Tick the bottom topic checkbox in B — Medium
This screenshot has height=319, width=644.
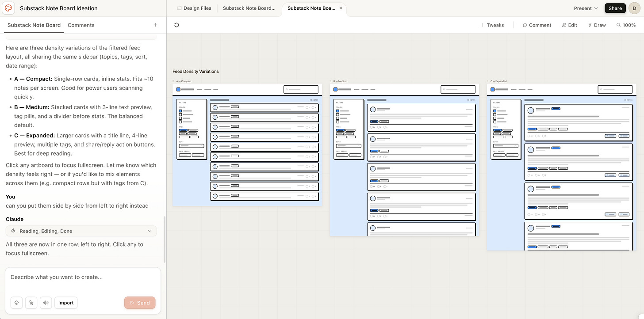[337, 122]
